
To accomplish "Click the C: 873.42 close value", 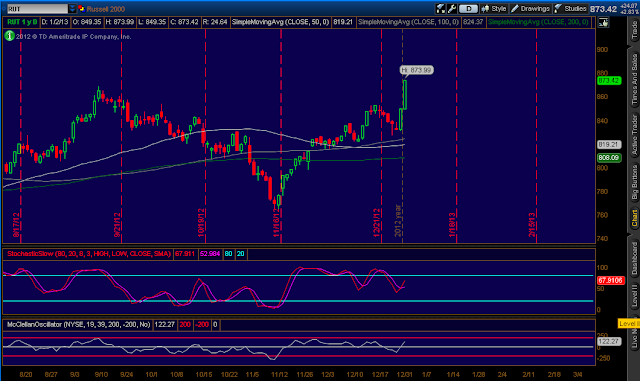I will point(184,22).
